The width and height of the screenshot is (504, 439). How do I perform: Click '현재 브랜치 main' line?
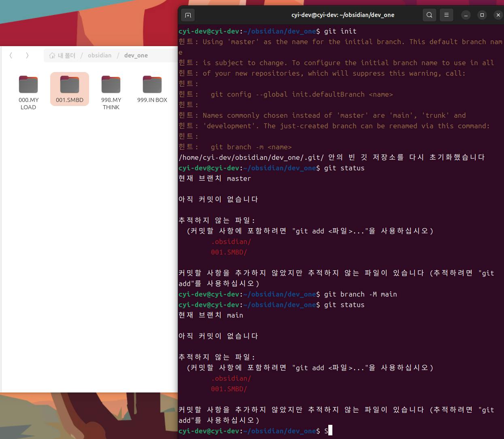click(x=211, y=315)
